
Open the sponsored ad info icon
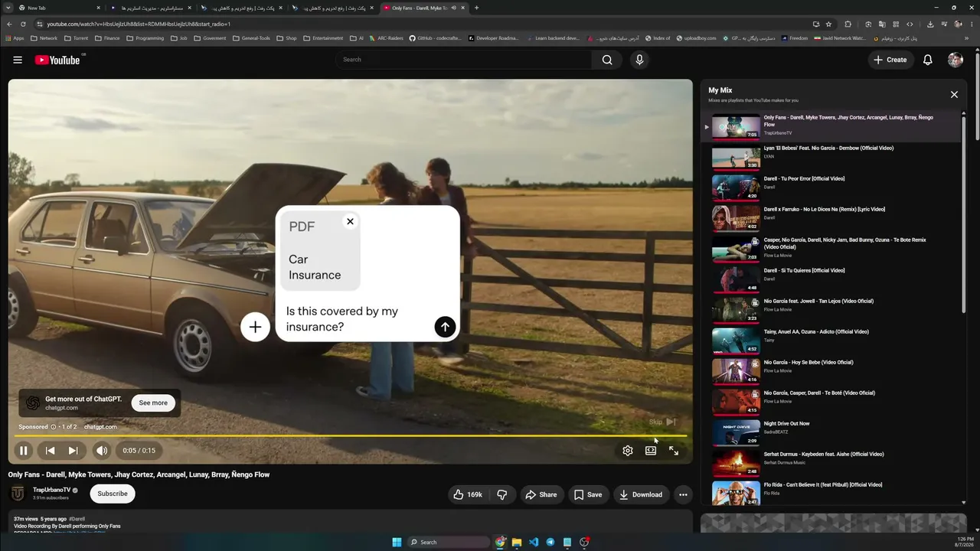(x=54, y=427)
